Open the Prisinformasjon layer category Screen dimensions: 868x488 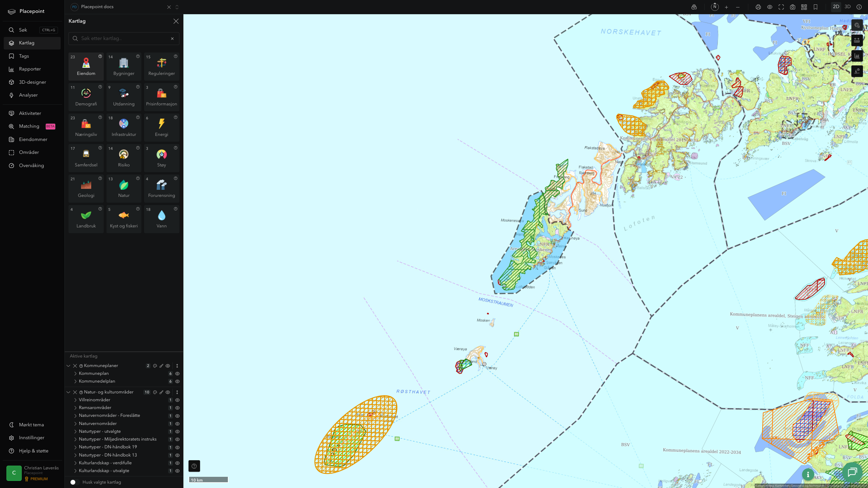162,97
